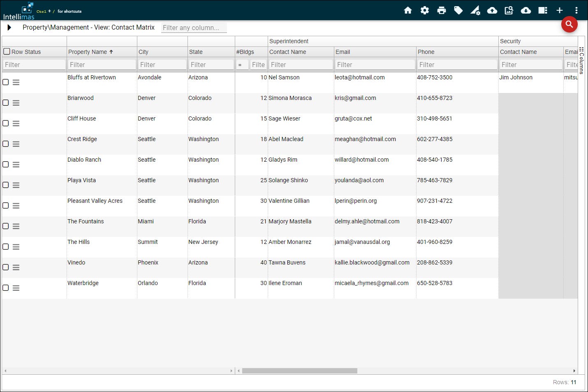Viewport: 588px width, 392px height.
Task: Click the cloud download icon
Action: click(526, 10)
